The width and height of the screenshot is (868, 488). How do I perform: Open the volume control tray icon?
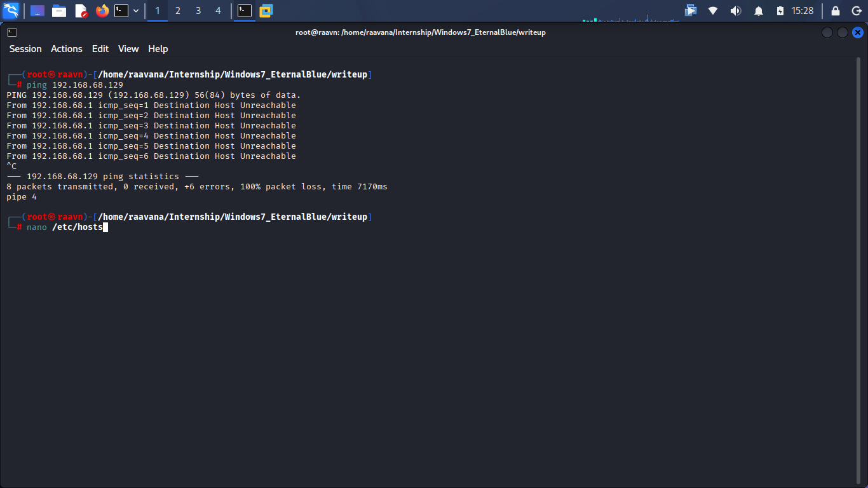click(736, 11)
